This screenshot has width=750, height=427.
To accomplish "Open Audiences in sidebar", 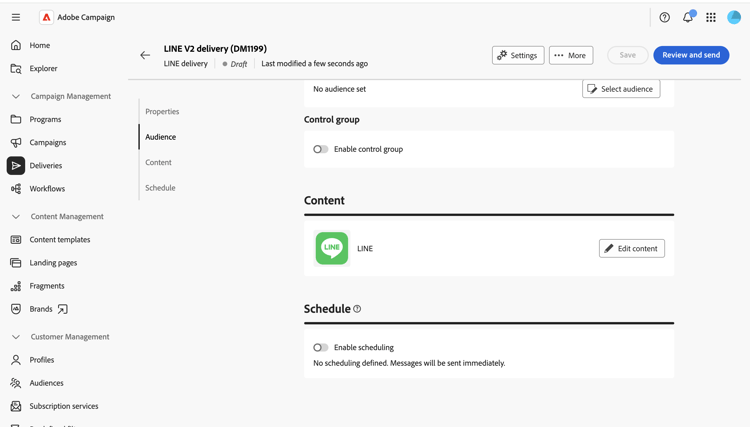I will point(46,383).
